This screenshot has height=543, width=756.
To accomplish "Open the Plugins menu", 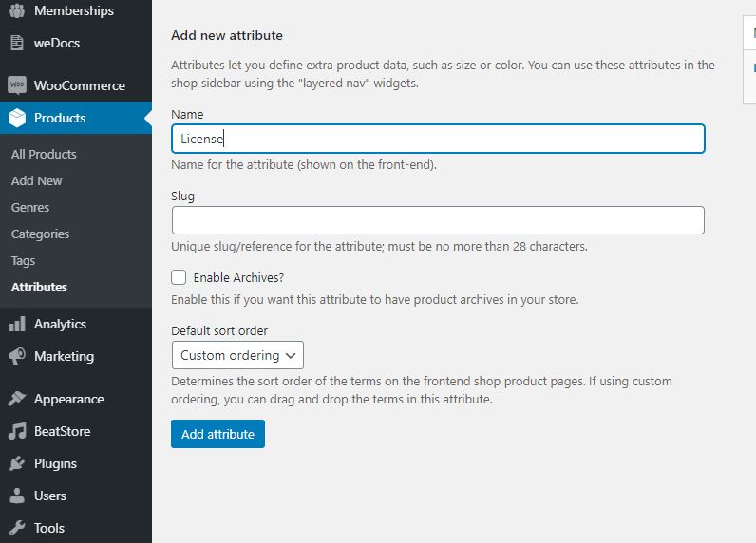I will pyautogui.click(x=76, y=463).
